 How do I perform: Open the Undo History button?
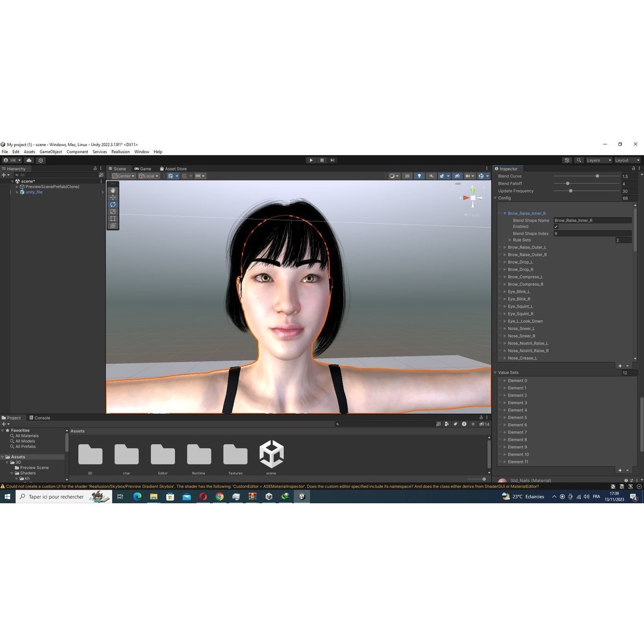567,160
